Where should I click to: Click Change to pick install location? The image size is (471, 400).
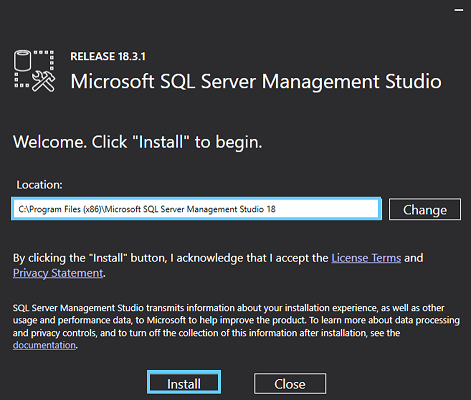[x=425, y=209]
